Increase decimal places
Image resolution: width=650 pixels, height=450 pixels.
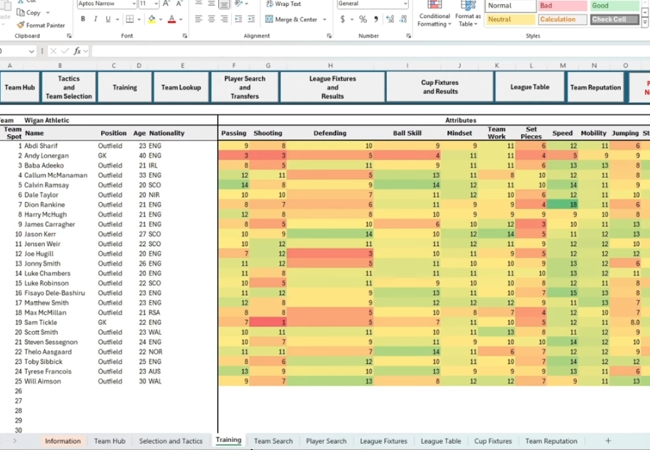pyautogui.click(x=390, y=19)
